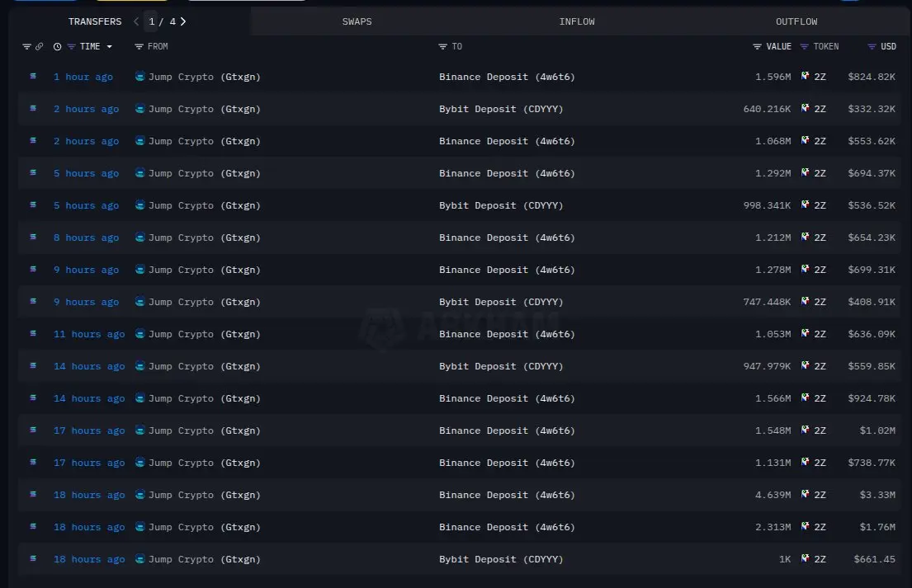Open Binance Deposit (4w6t6) on $824.82K row

[507, 77]
